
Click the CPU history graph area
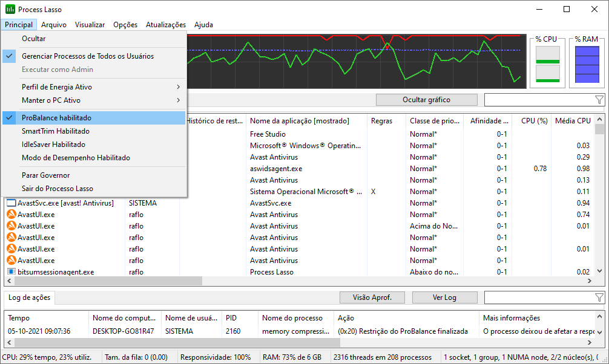357,61
